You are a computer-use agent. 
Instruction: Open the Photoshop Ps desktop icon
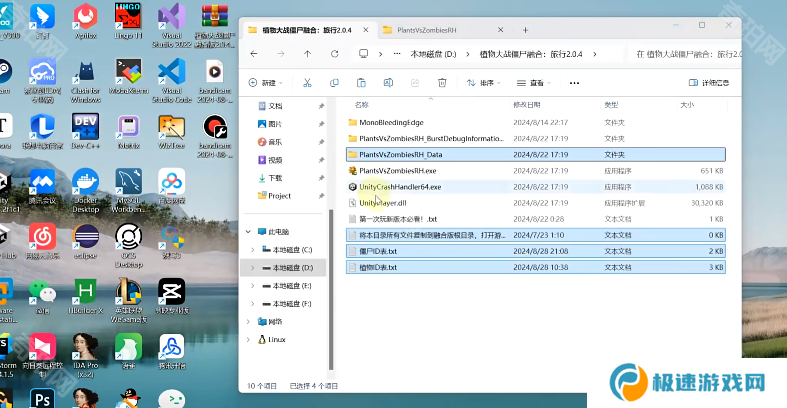(x=42, y=398)
